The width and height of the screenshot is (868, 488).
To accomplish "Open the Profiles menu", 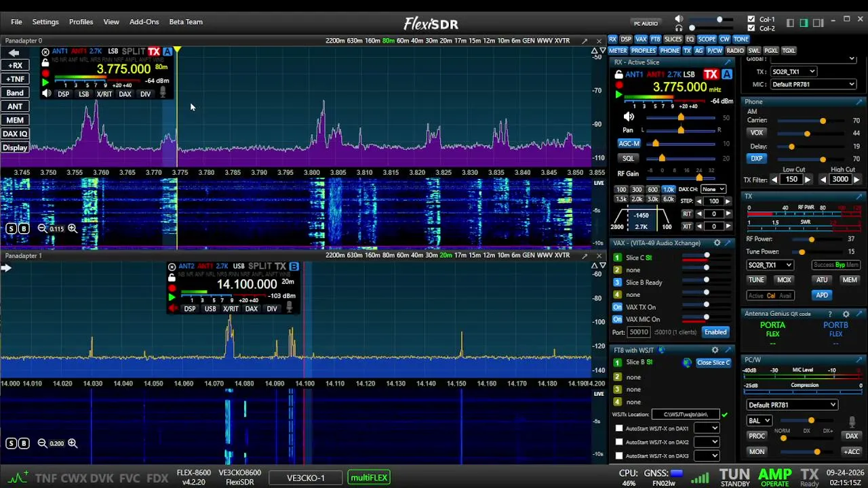I will coord(81,22).
